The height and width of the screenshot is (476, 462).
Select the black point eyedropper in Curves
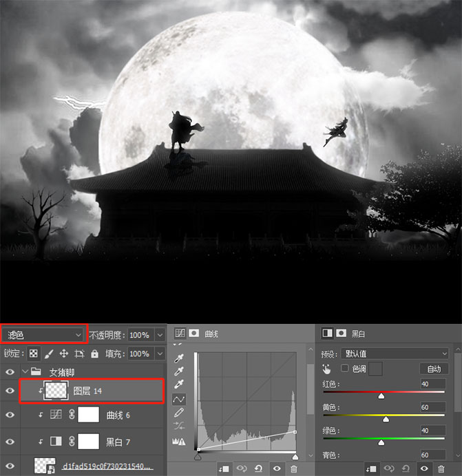(x=179, y=358)
